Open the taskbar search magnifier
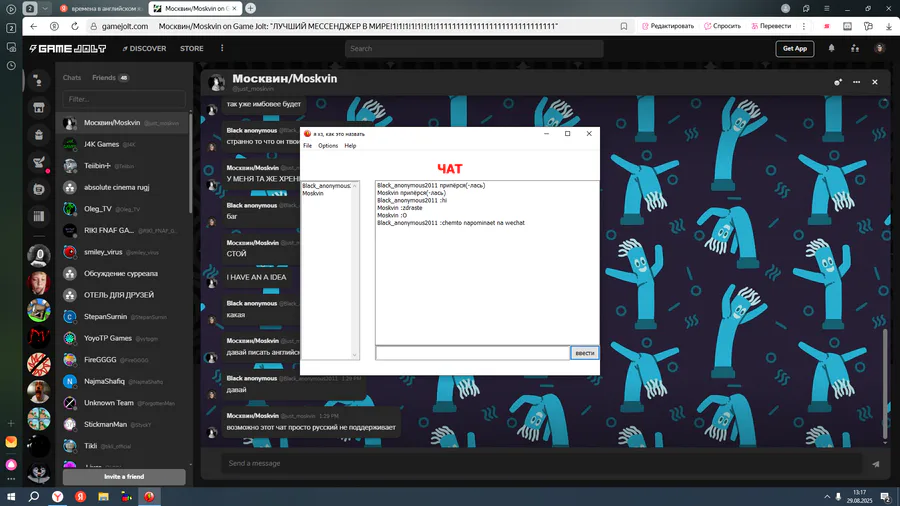900x506 pixels. (34, 496)
